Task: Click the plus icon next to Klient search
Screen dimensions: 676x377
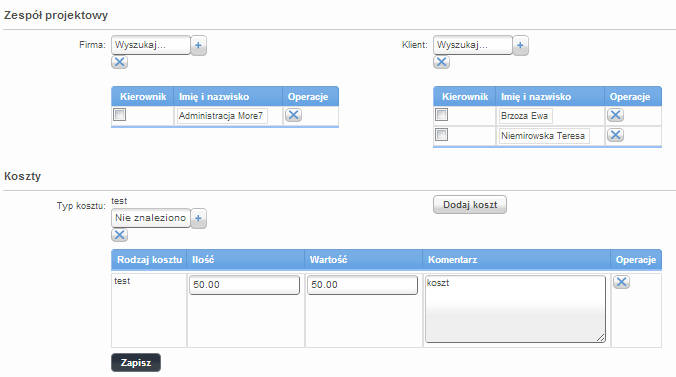Action: click(520, 45)
